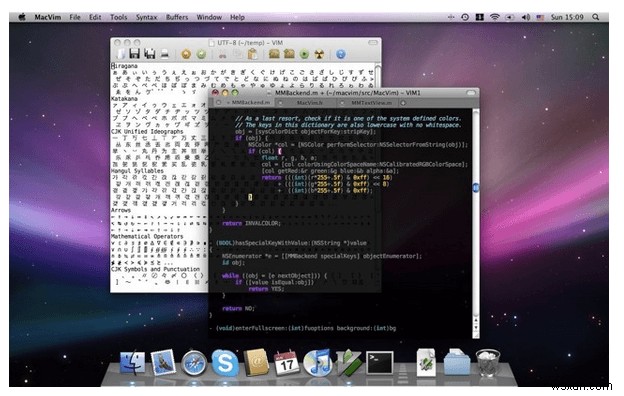Click the volume speaker menu bar icon
Image resolution: width=624 pixels, height=396 pixels.
click(526, 17)
